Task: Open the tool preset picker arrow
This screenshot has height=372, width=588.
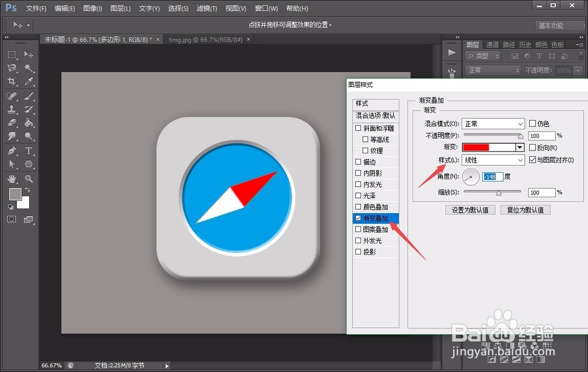Action: (x=28, y=25)
